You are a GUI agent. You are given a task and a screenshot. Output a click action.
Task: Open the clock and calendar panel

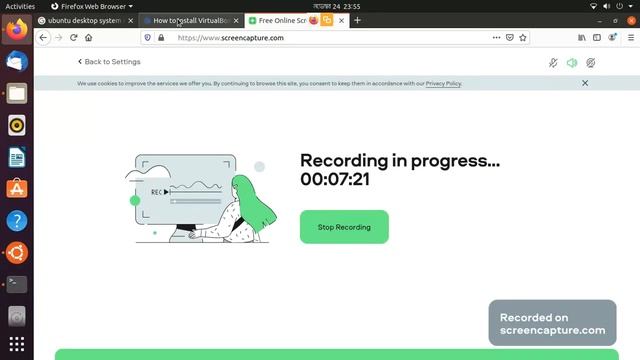pos(337,6)
